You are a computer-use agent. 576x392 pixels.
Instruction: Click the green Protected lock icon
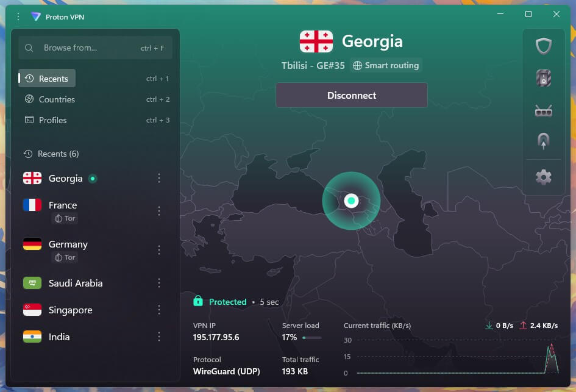coord(198,301)
